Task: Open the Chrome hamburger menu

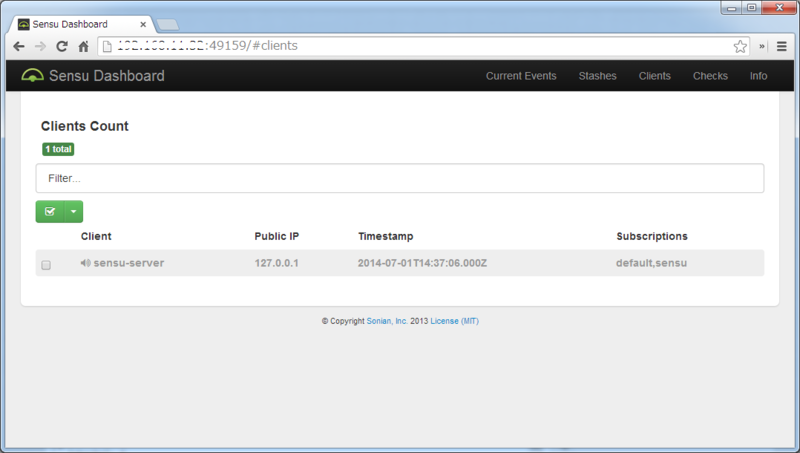Action: pyautogui.click(x=782, y=46)
